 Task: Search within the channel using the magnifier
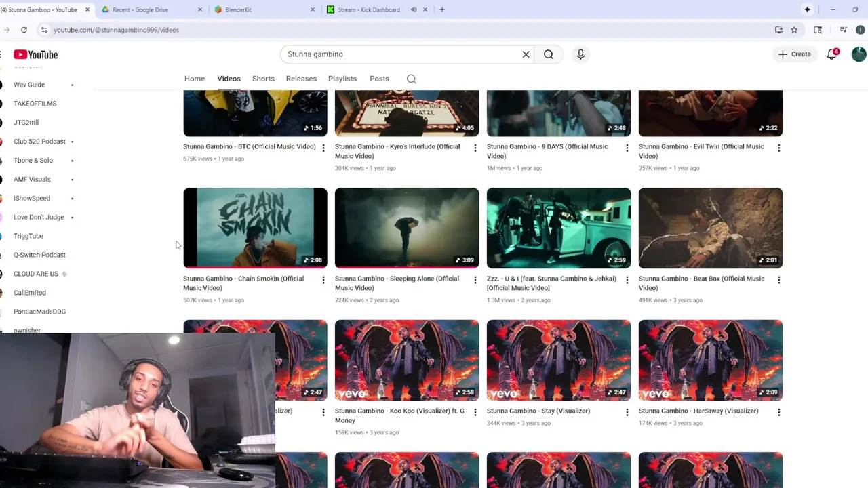(x=412, y=79)
